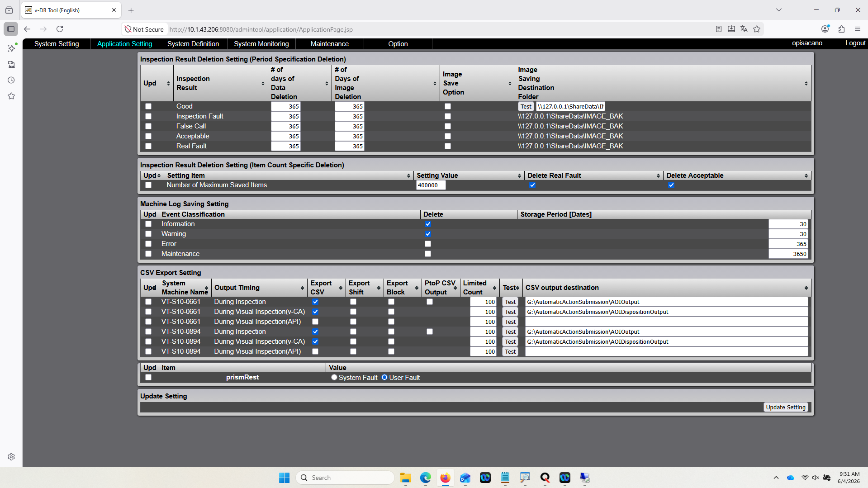Enable Delete checkbox for Error log
The height and width of the screenshot is (488, 868).
pyautogui.click(x=428, y=244)
